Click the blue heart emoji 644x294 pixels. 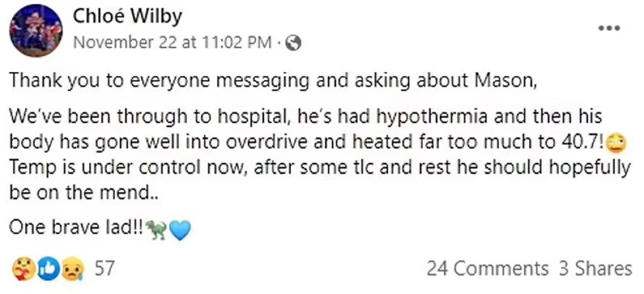(180, 230)
